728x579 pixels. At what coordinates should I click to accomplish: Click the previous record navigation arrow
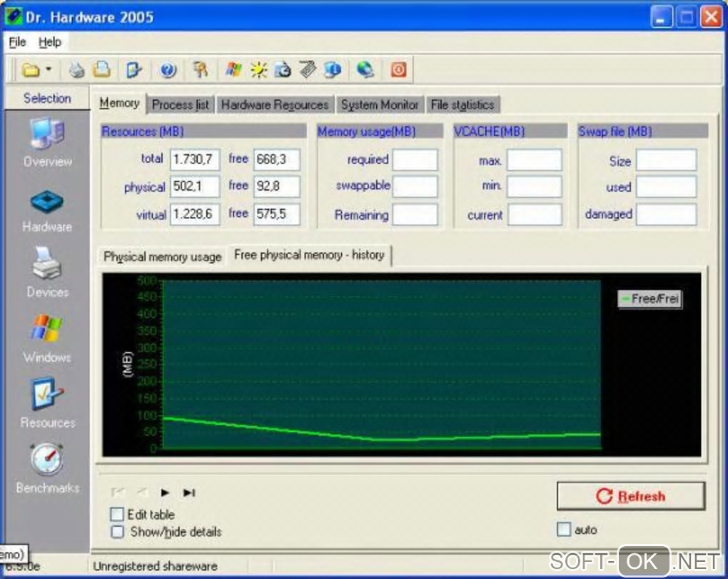[142, 492]
